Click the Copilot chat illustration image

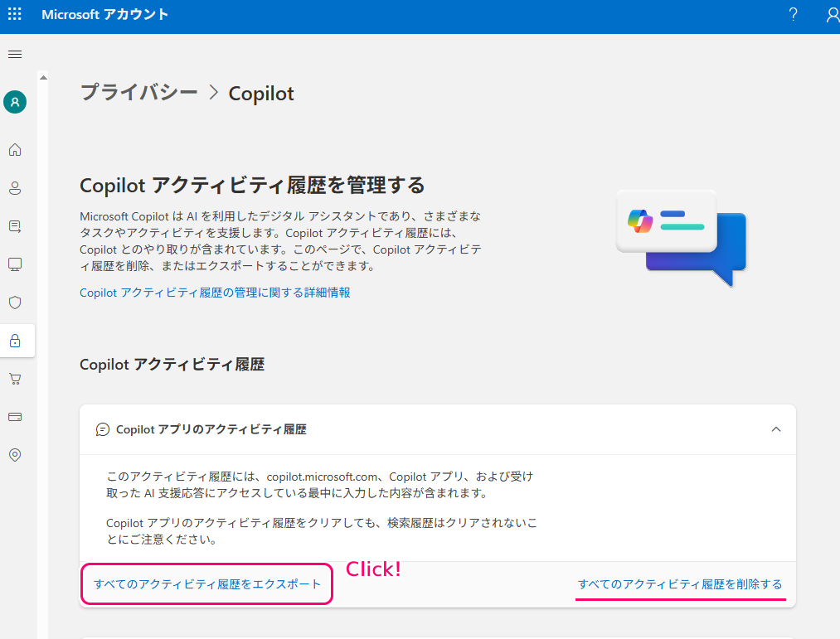coord(681,238)
